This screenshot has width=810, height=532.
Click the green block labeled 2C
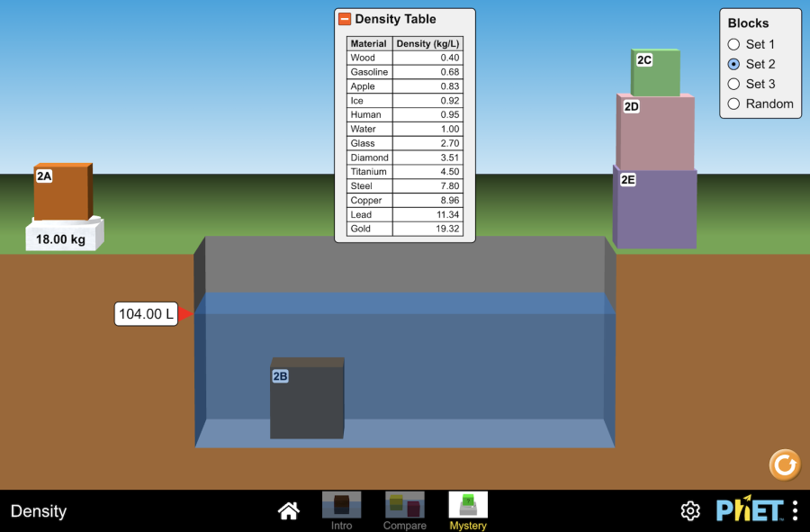coord(656,74)
